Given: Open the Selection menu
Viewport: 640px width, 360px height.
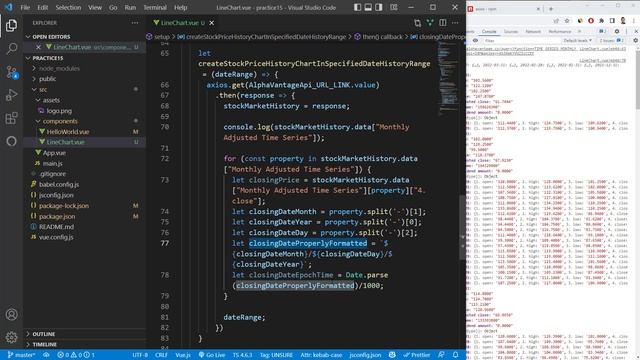Looking at the screenshot, I should (x=68, y=7).
